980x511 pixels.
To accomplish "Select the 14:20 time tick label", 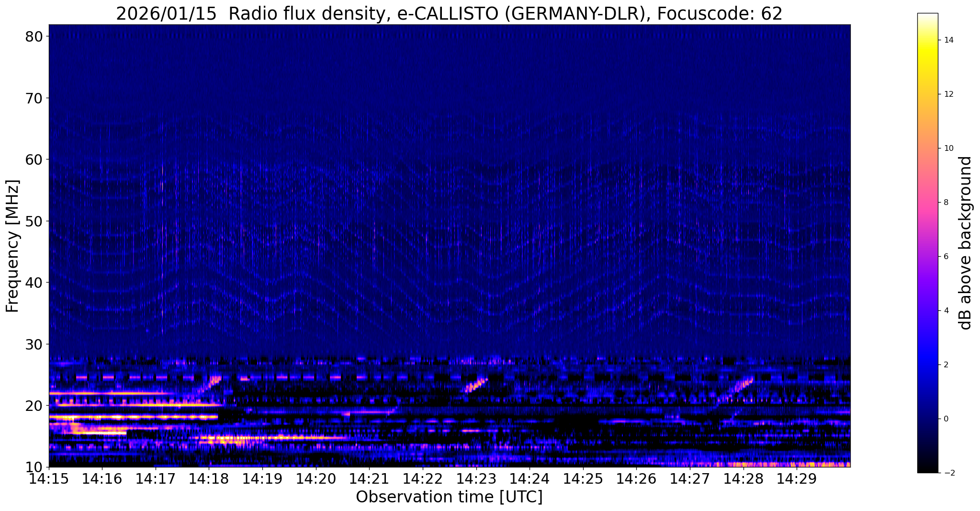I will [315, 478].
